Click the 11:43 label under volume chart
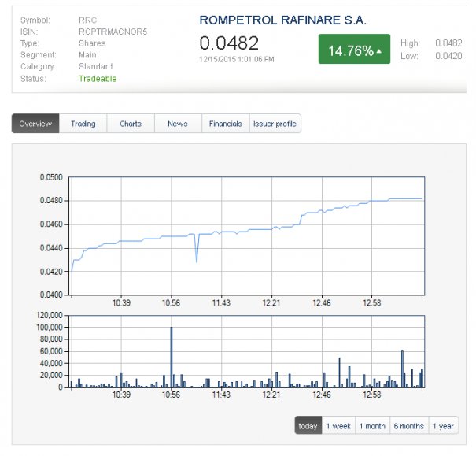The height and width of the screenshot is (456, 476). (x=221, y=395)
